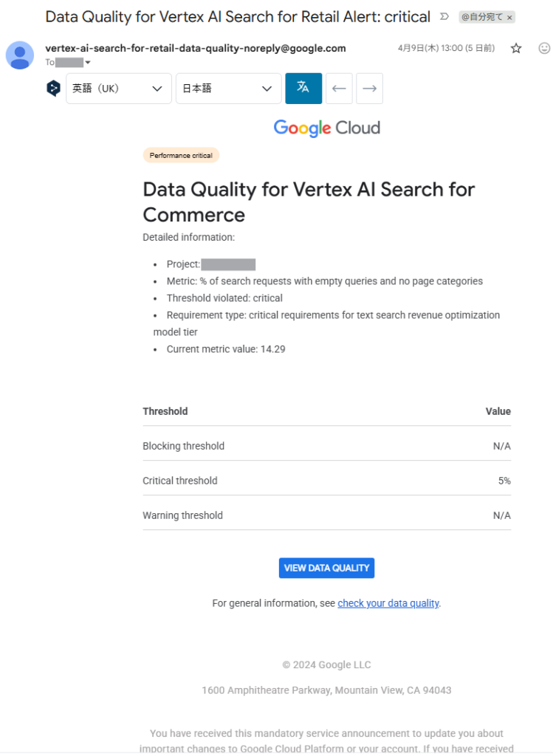Star this email message
This screenshot has height=756, width=553.
point(516,48)
